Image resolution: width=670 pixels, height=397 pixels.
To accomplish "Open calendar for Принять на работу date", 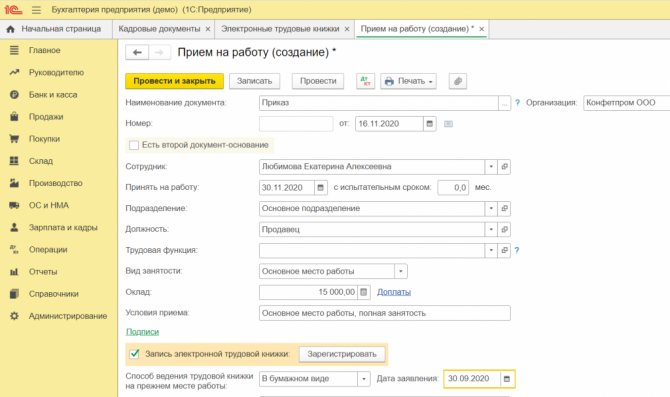I will click(x=320, y=187).
